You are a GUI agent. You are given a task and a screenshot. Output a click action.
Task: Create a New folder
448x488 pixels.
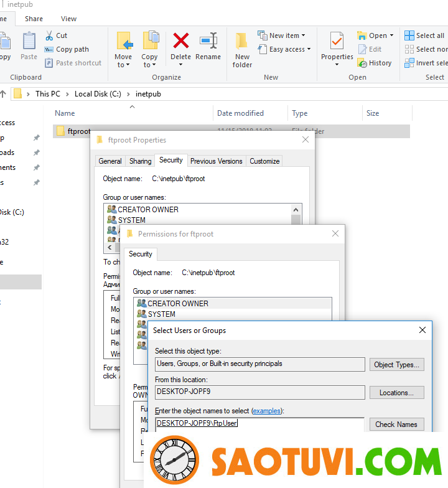pos(242,50)
